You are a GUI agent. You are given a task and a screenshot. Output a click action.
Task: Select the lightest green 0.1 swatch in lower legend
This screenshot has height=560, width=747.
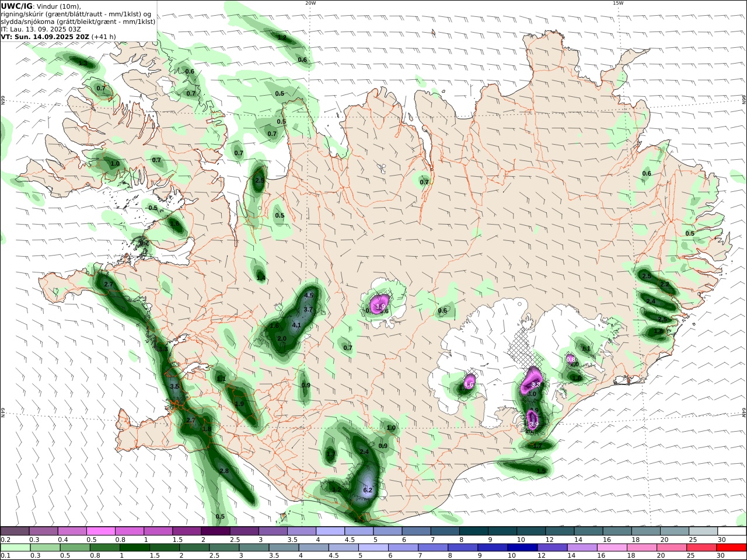[x=16, y=547]
